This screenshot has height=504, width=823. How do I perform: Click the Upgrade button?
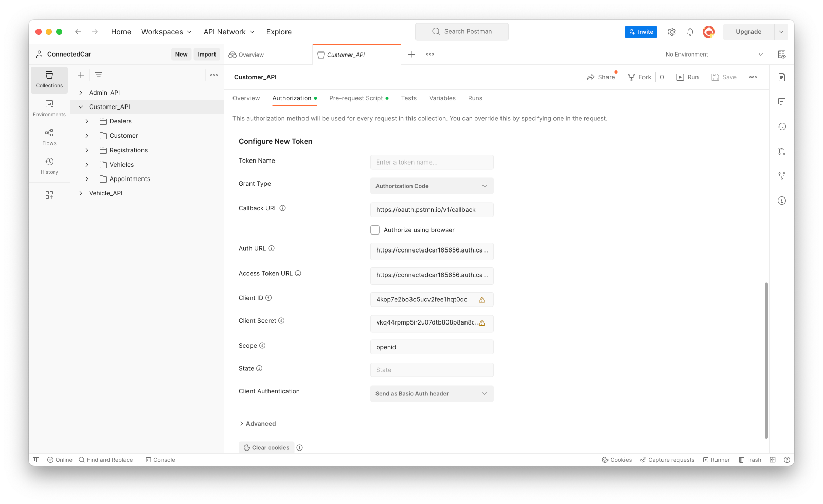[x=748, y=32]
